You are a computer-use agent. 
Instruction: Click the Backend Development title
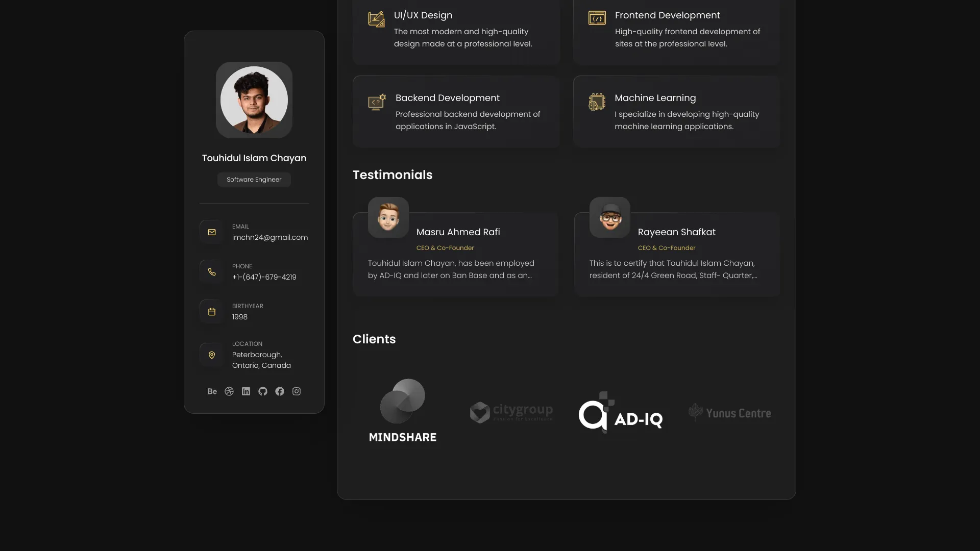point(448,98)
